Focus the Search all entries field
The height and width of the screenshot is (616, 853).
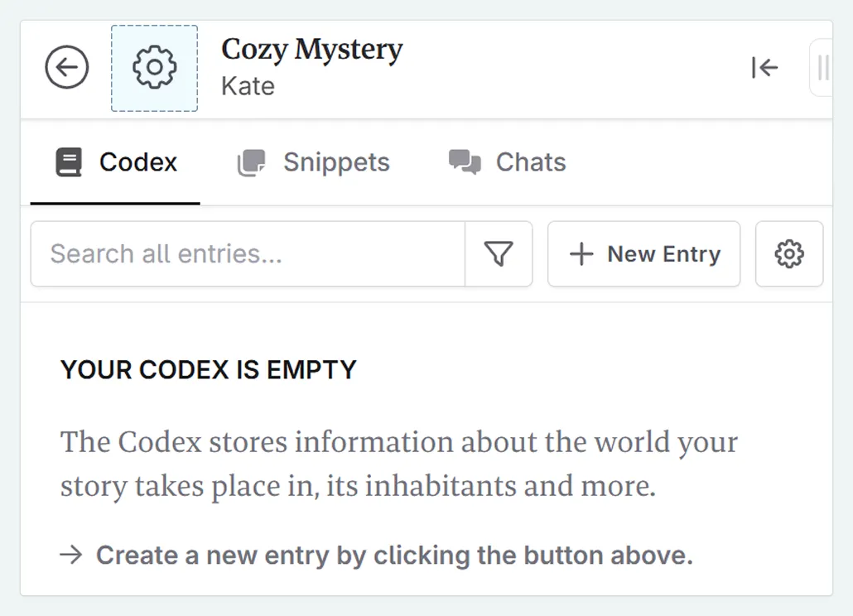click(x=248, y=254)
